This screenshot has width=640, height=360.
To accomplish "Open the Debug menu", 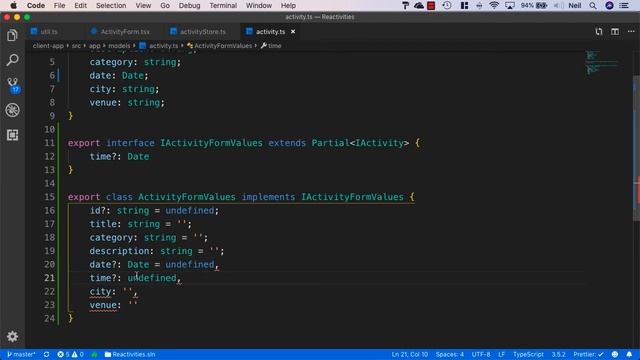I will [x=189, y=6].
